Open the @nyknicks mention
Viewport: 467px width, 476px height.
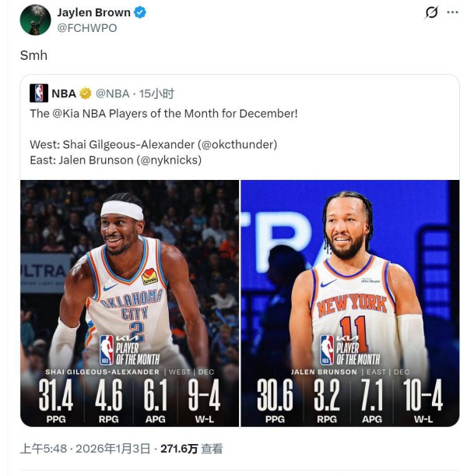[169, 160]
